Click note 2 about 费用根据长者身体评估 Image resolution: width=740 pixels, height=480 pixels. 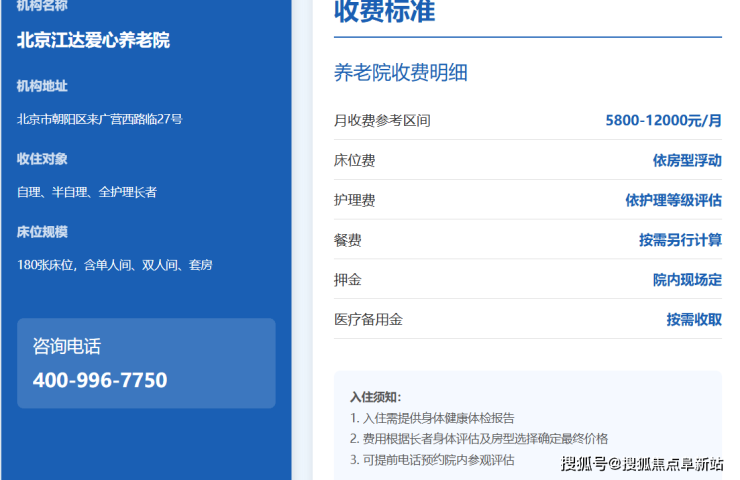click(479, 439)
